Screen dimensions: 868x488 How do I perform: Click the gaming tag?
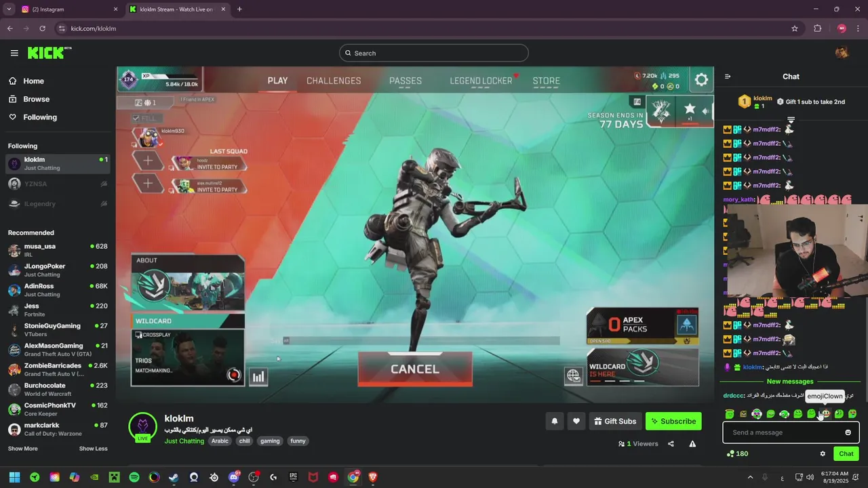point(270,441)
